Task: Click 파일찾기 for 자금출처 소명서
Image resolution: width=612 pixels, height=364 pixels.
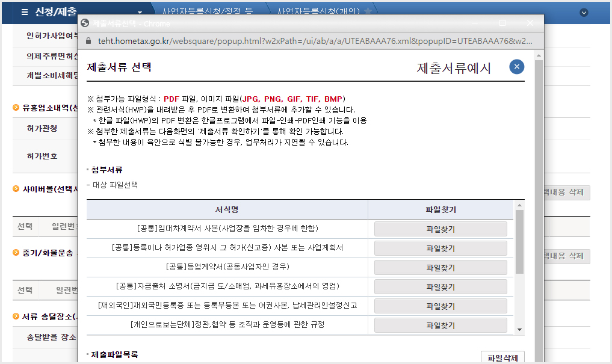Action: point(440,287)
